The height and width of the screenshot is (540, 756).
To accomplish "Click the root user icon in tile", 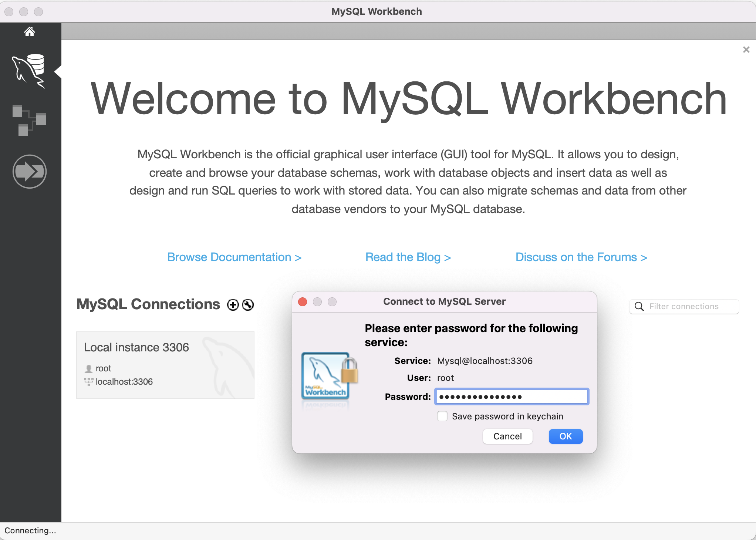I will click(88, 368).
